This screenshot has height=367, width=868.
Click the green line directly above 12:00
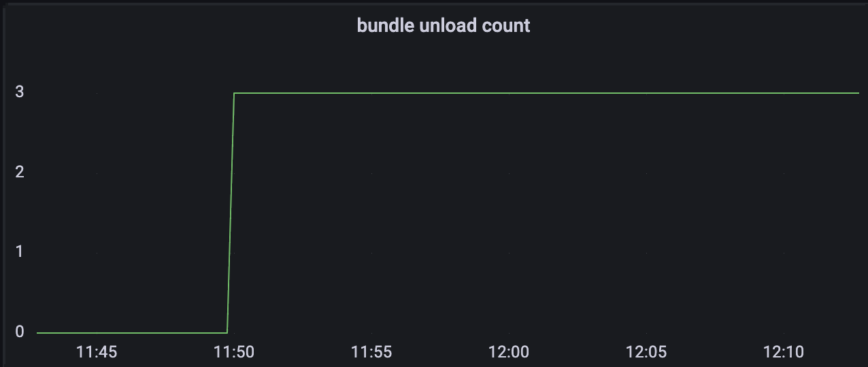(x=509, y=92)
